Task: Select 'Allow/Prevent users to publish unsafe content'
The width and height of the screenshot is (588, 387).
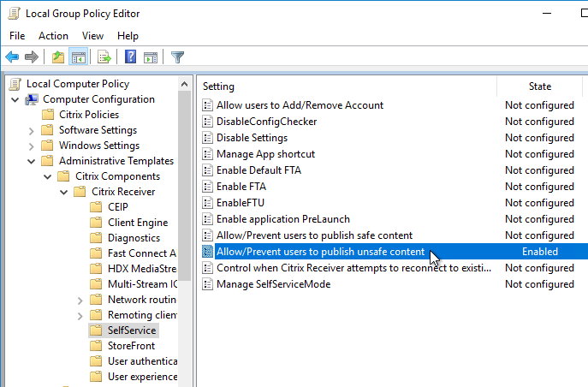Action: pyautogui.click(x=321, y=251)
